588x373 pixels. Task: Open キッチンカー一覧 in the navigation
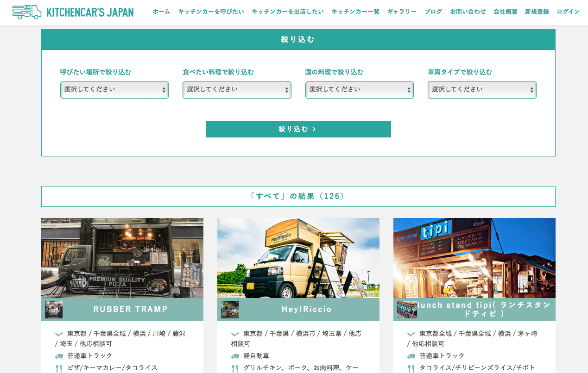[x=355, y=12]
